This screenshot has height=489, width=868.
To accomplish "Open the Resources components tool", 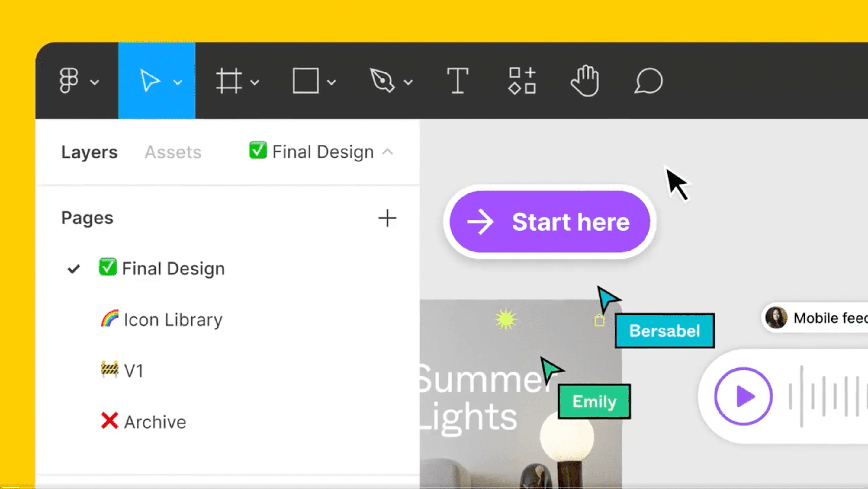I will [x=522, y=81].
